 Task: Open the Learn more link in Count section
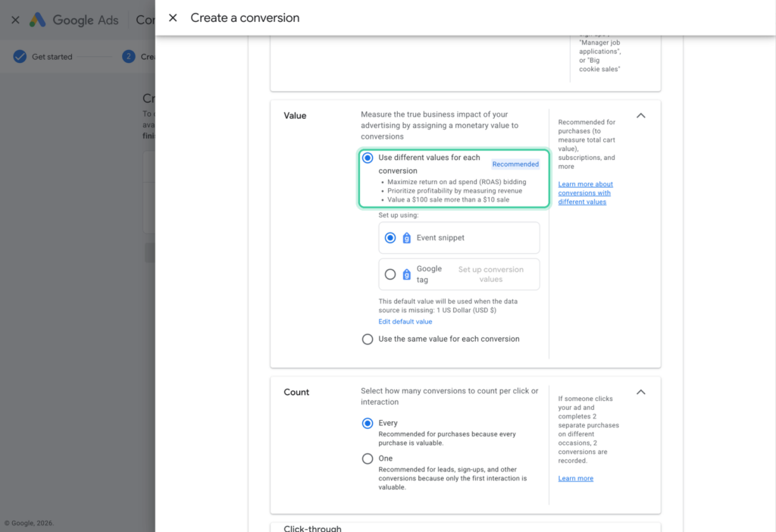pos(576,478)
